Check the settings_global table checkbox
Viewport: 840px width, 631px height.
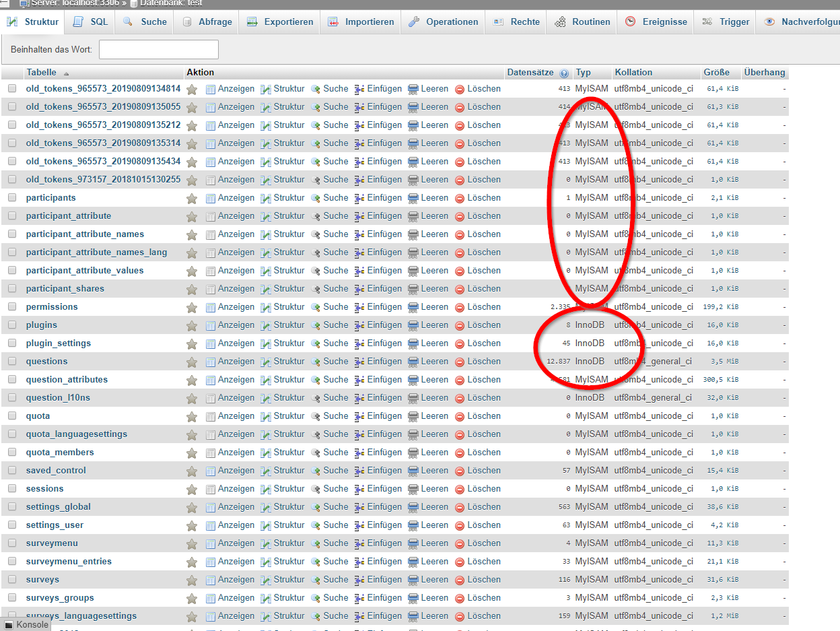click(x=12, y=507)
